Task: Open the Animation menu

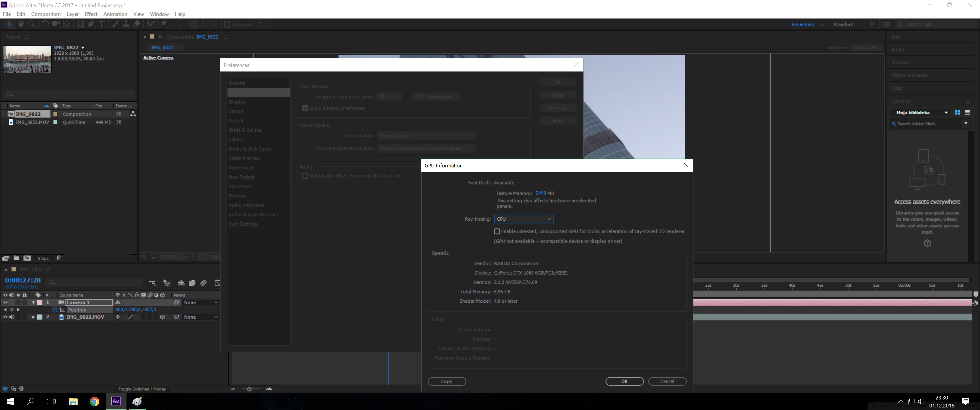Action: 115,14
